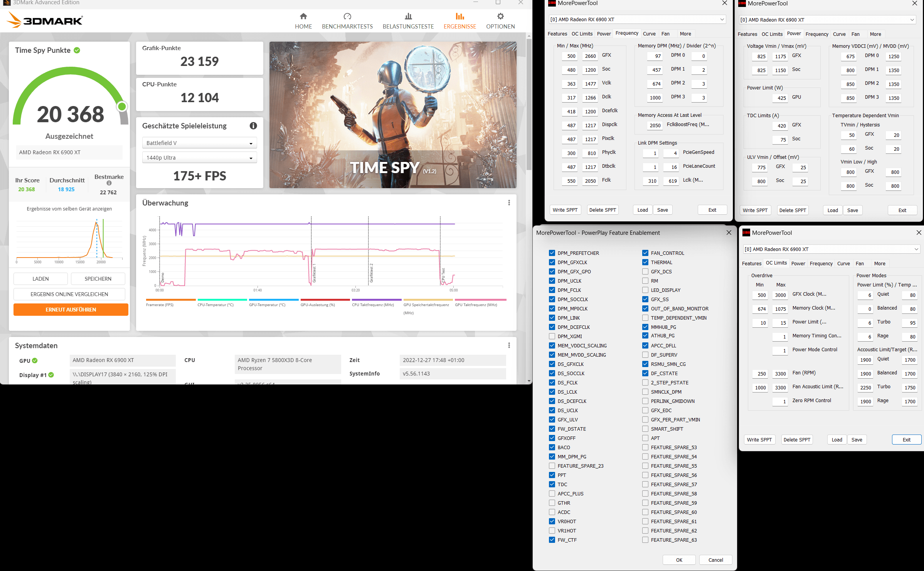This screenshot has height=571, width=924.
Task: Toggle CPU Taktfrequenz purple legend swatch
Action: coord(377,300)
